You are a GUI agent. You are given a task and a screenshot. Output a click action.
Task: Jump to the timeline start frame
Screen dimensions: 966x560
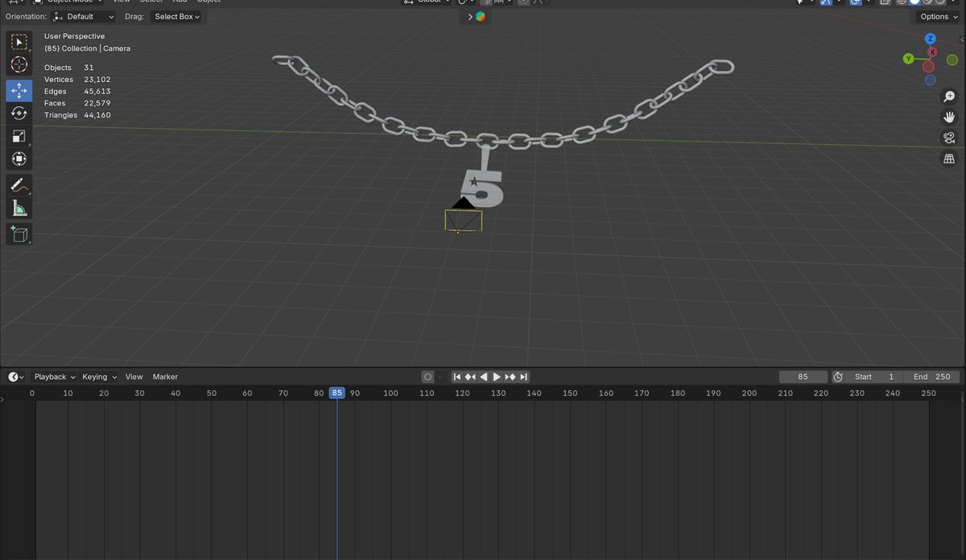coord(456,377)
